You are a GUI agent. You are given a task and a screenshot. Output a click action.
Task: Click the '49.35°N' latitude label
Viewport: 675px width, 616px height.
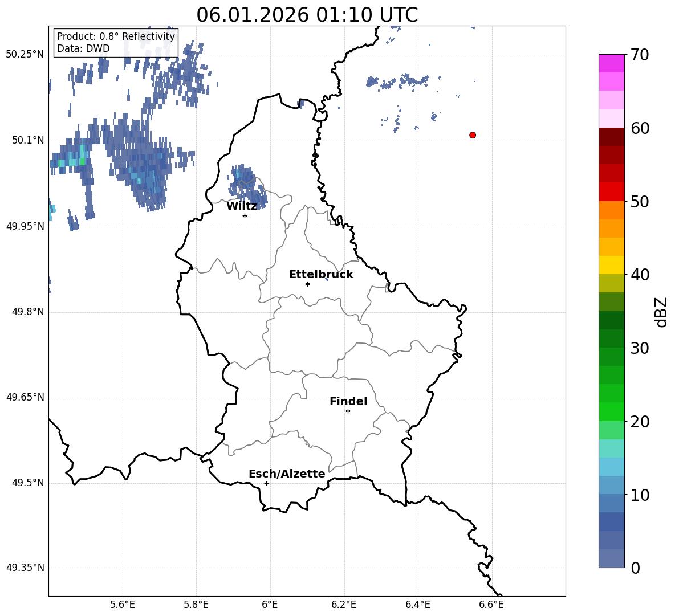(x=25, y=568)
